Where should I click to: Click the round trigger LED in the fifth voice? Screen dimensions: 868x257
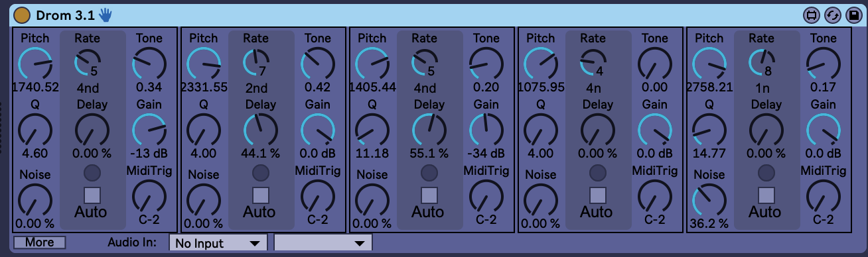pyautogui.click(x=766, y=173)
